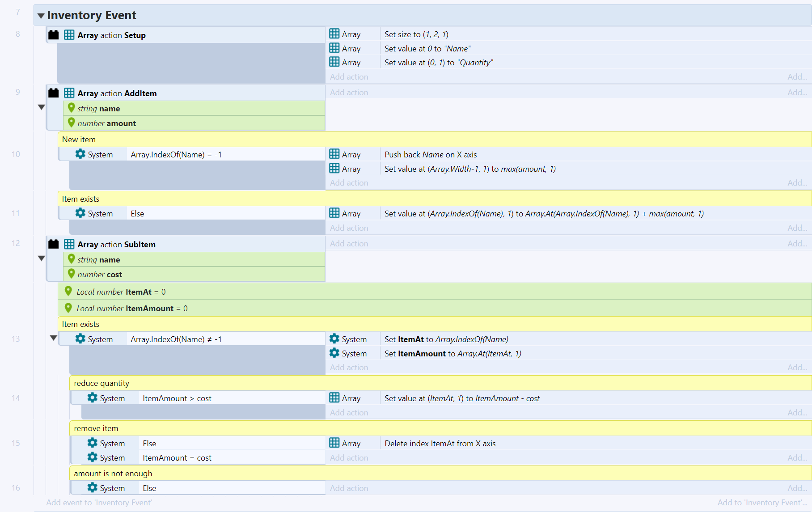The height and width of the screenshot is (512, 812).
Task: Click the function block icon beside Array action SubItem
Action: coord(54,244)
